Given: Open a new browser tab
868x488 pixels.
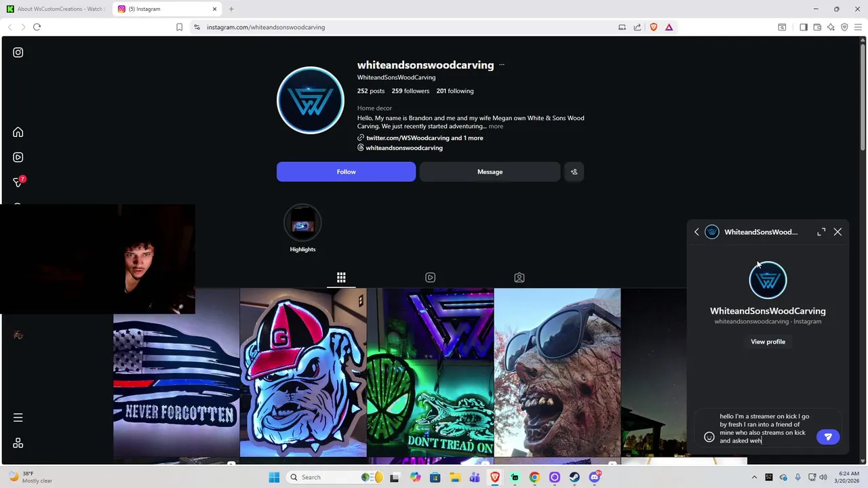Looking at the screenshot, I should pyautogui.click(x=231, y=9).
